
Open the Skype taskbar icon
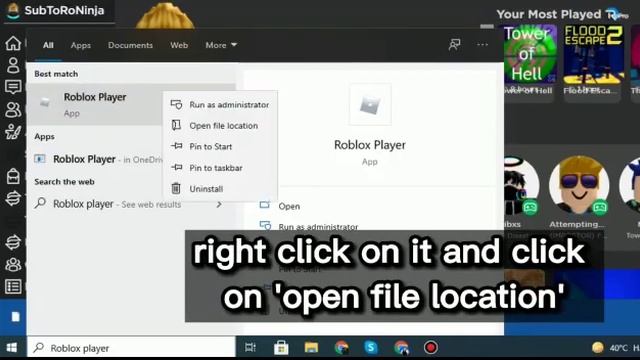[371, 347]
